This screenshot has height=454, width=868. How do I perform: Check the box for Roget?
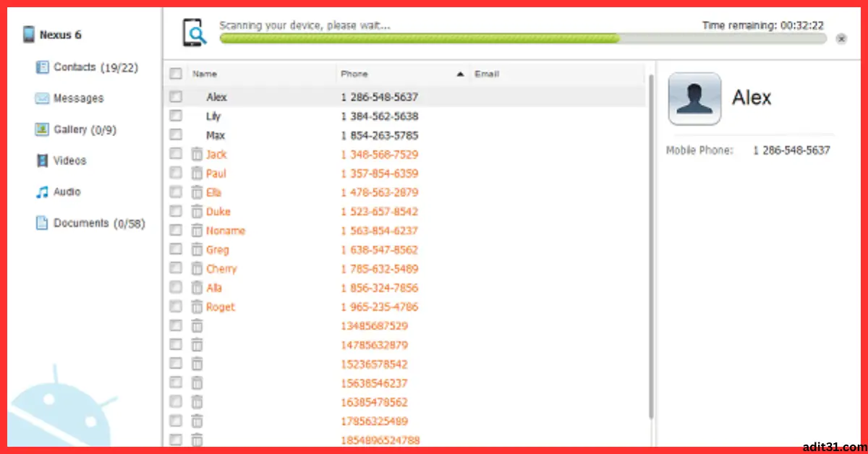(175, 307)
